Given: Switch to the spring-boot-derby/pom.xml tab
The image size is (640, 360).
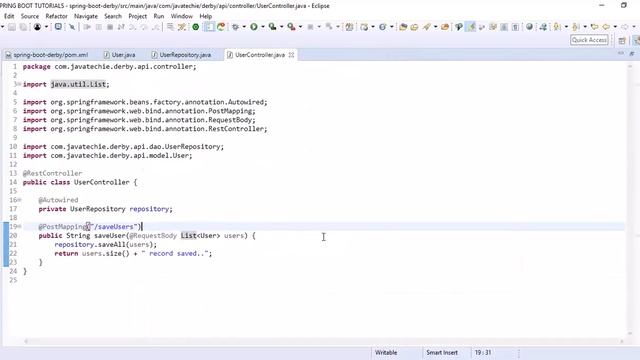Looking at the screenshot, I should coord(47,55).
